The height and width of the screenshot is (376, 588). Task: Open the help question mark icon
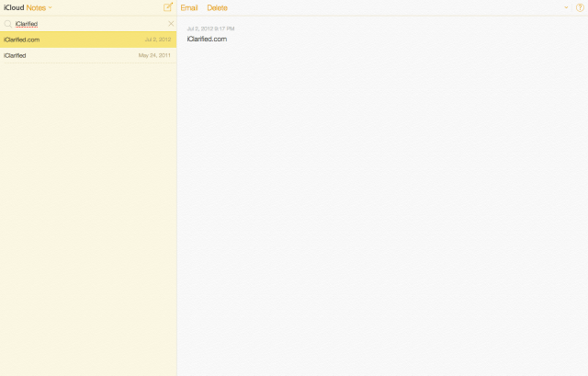(x=580, y=7)
